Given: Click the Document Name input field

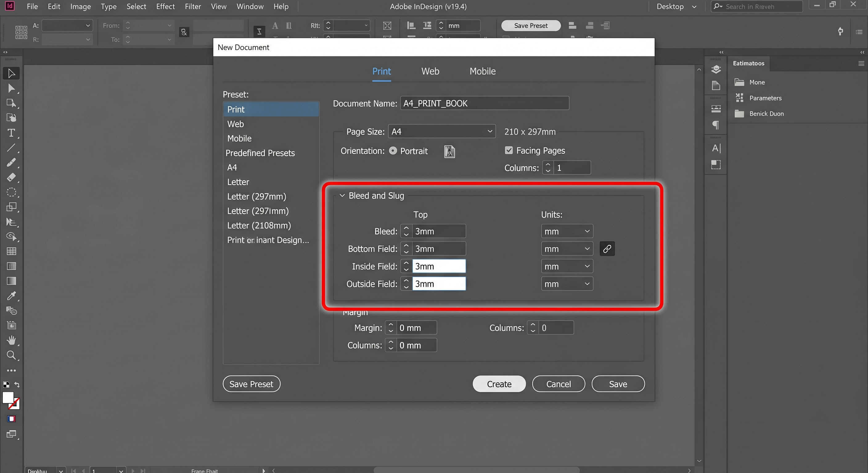Looking at the screenshot, I should click(485, 103).
